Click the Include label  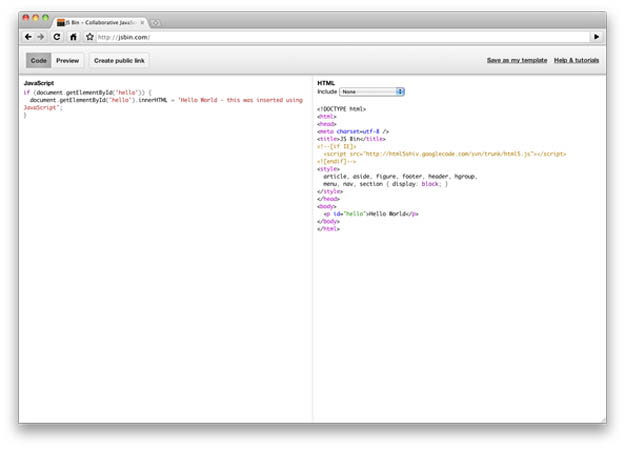(x=327, y=92)
